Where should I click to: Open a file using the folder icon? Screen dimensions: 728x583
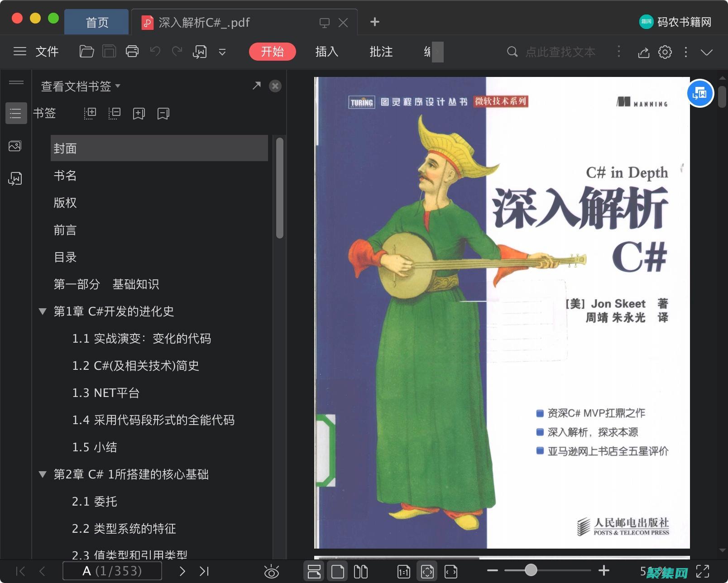point(86,52)
